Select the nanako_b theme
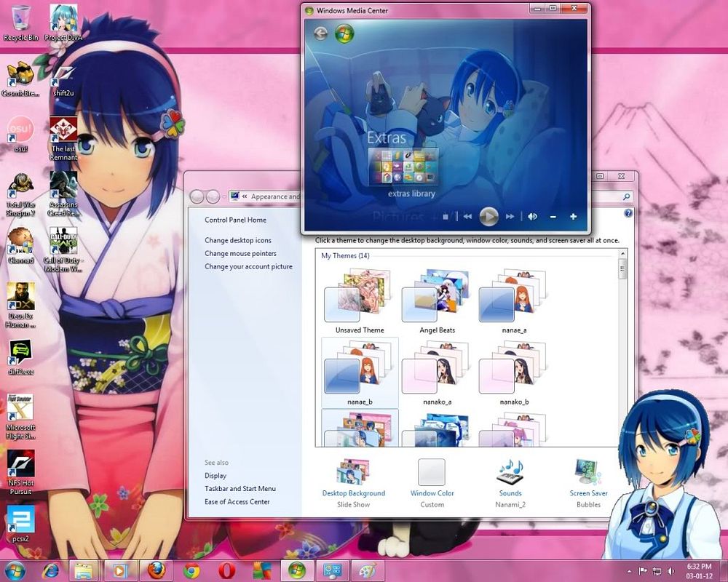Screen dimensions: 728x582 514,372
